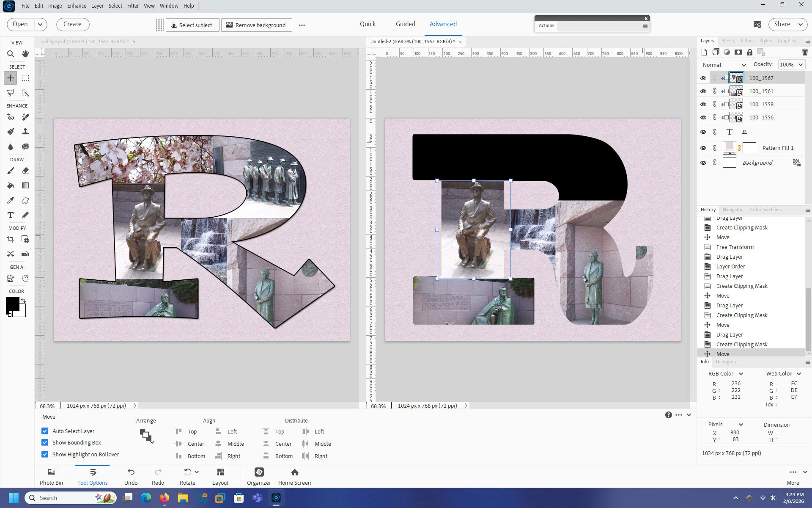Select the Crop tool under Modify
Image resolution: width=812 pixels, height=508 pixels.
pos(11,239)
